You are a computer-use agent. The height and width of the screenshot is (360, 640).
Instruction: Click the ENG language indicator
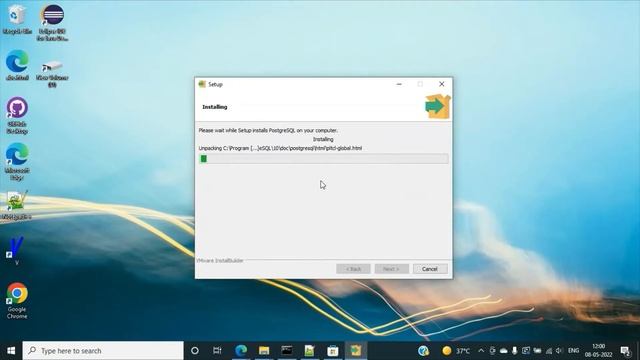click(x=573, y=351)
